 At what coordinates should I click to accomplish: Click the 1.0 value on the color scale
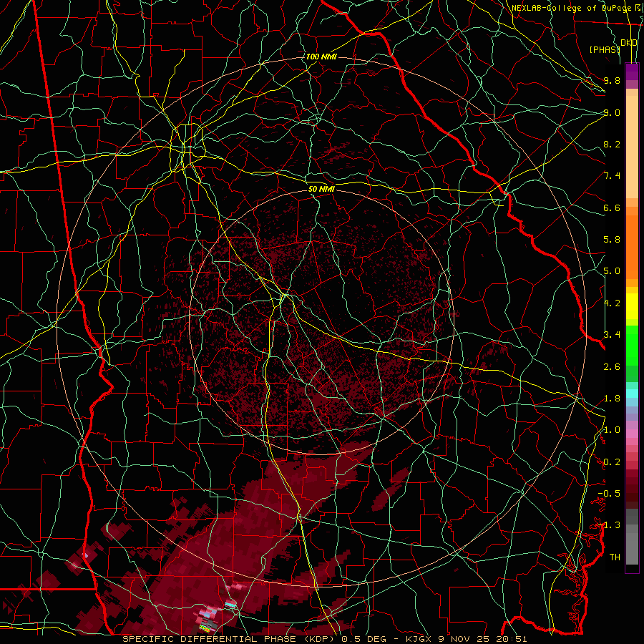tap(612, 430)
